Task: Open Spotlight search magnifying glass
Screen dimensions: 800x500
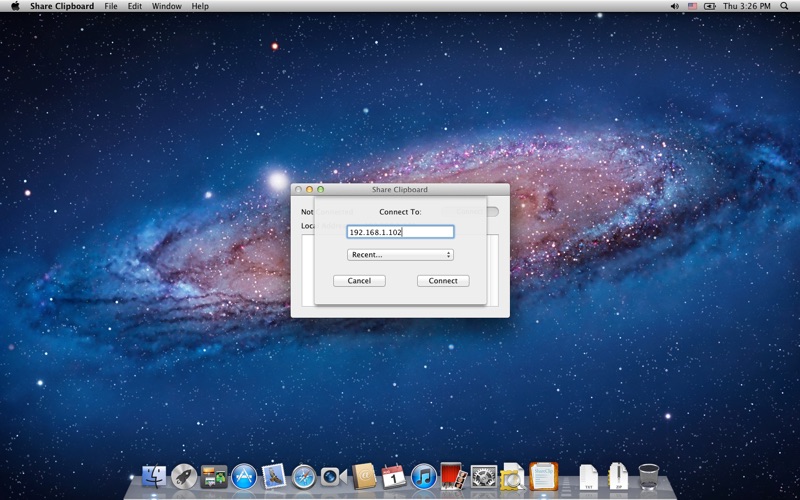Action: click(x=784, y=6)
